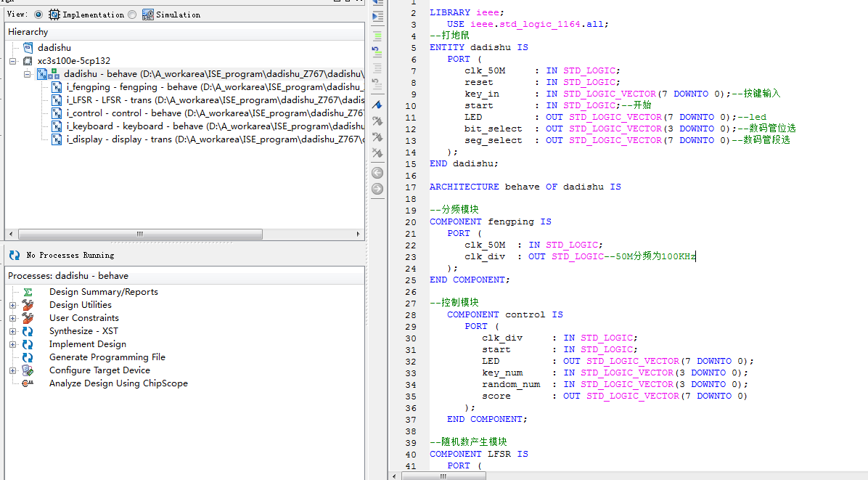The image size is (868, 480).
Task: Click on code line 23 clk_div text
Action: click(x=485, y=256)
